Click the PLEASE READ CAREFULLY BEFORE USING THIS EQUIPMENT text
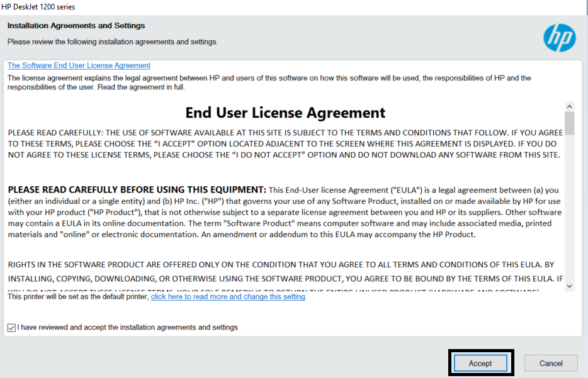 pyautogui.click(x=137, y=189)
